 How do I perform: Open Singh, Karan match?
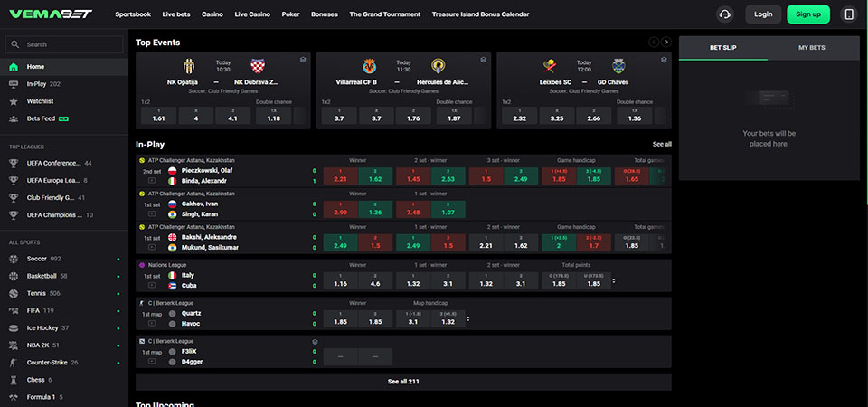(199, 214)
